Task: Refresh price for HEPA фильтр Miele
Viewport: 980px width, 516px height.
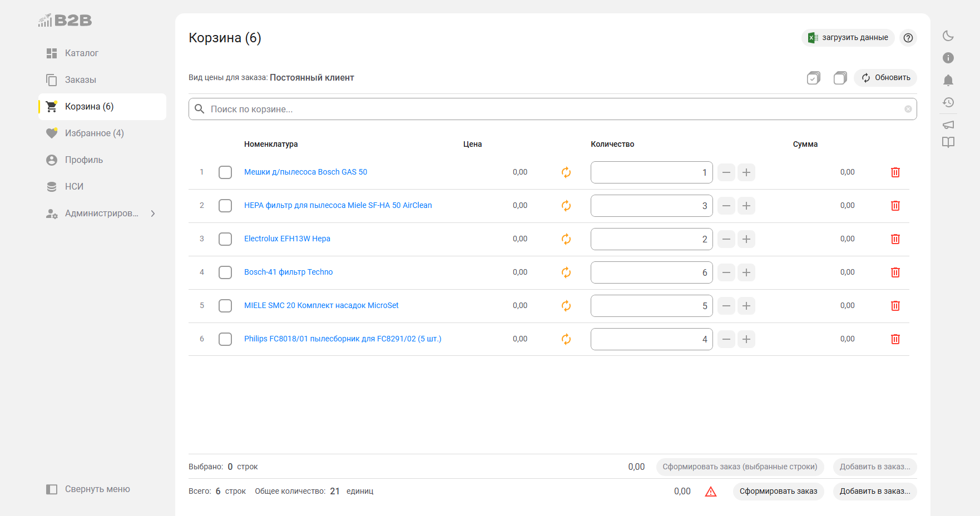Action: pyautogui.click(x=566, y=206)
